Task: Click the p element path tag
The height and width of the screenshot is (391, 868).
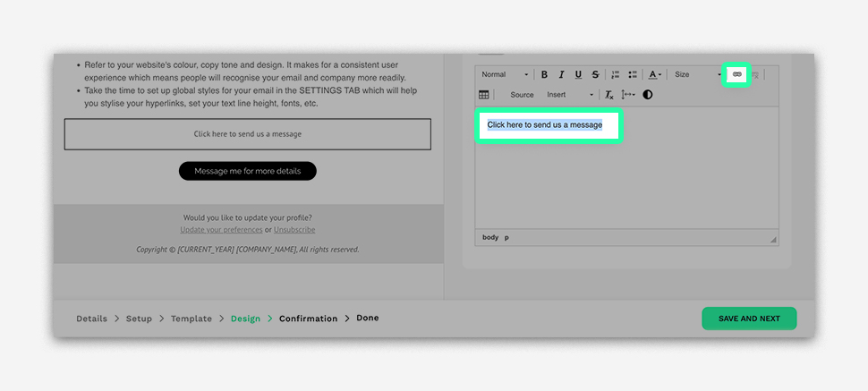Action: click(x=506, y=238)
